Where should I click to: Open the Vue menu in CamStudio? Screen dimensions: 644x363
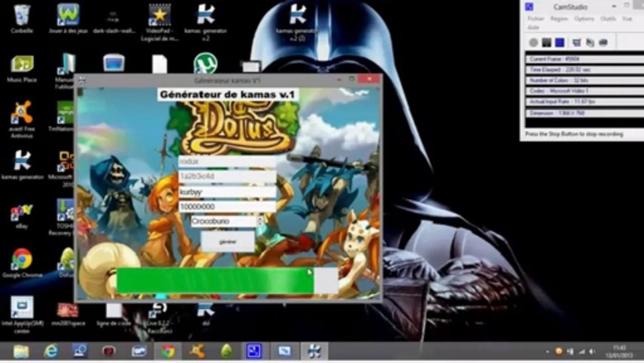(627, 19)
